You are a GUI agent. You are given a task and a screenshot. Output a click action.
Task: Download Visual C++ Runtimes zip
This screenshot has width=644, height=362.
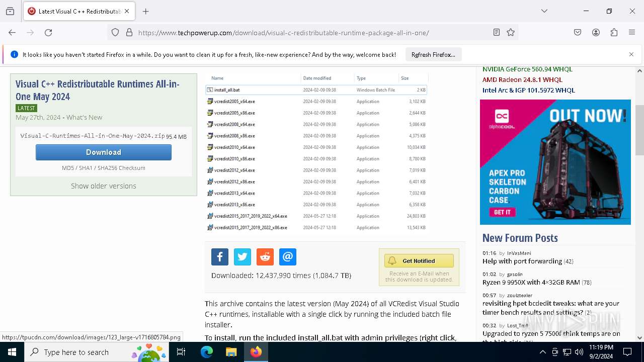tap(104, 152)
